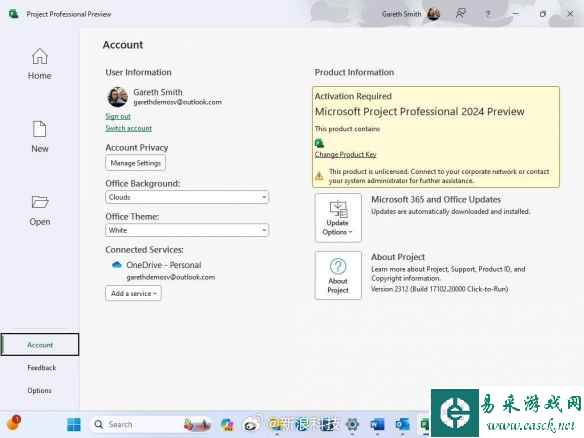Click Gareth Smith's profile photo under User Information
584x438 pixels.
118,97
